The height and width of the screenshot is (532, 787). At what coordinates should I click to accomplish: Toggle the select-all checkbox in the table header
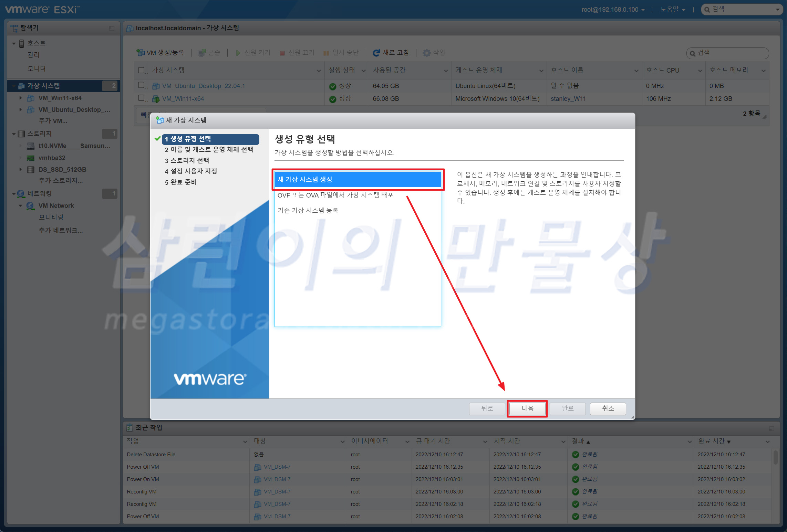[x=141, y=70]
